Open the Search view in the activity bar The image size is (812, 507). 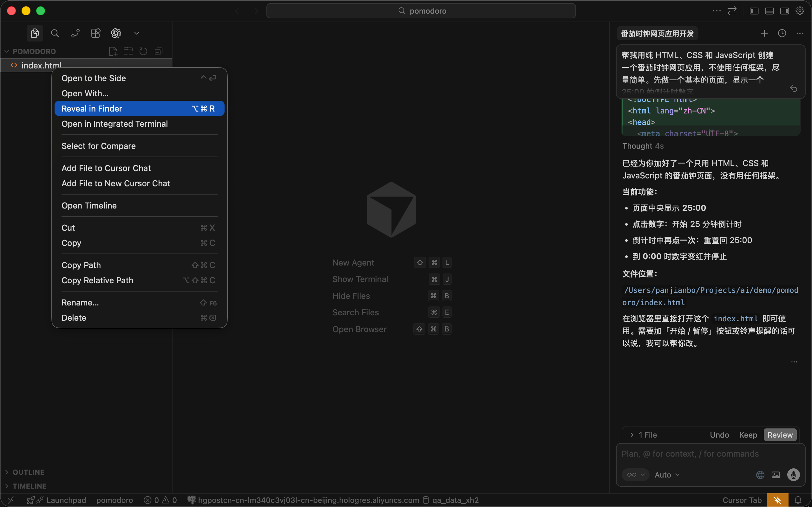(55, 33)
